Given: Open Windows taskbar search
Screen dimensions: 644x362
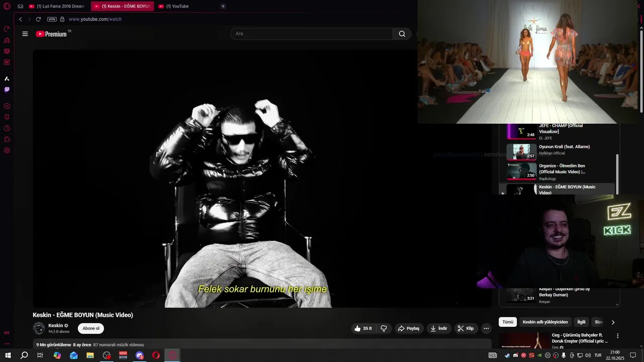Looking at the screenshot, I should 24,355.
